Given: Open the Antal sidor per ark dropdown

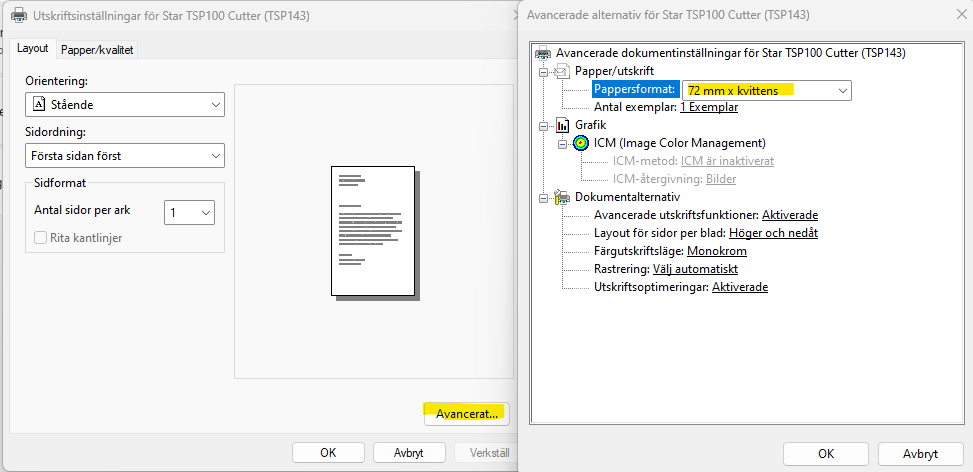Looking at the screenshot, I should tap(189, 213).
